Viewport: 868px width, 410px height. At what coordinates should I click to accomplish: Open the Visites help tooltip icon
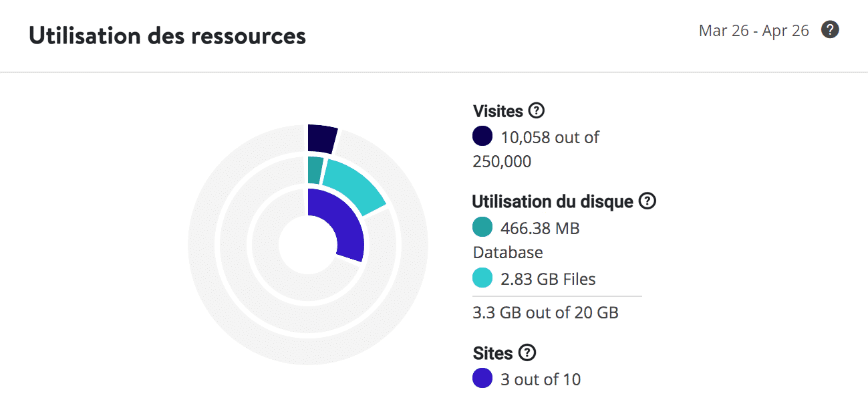538,110
